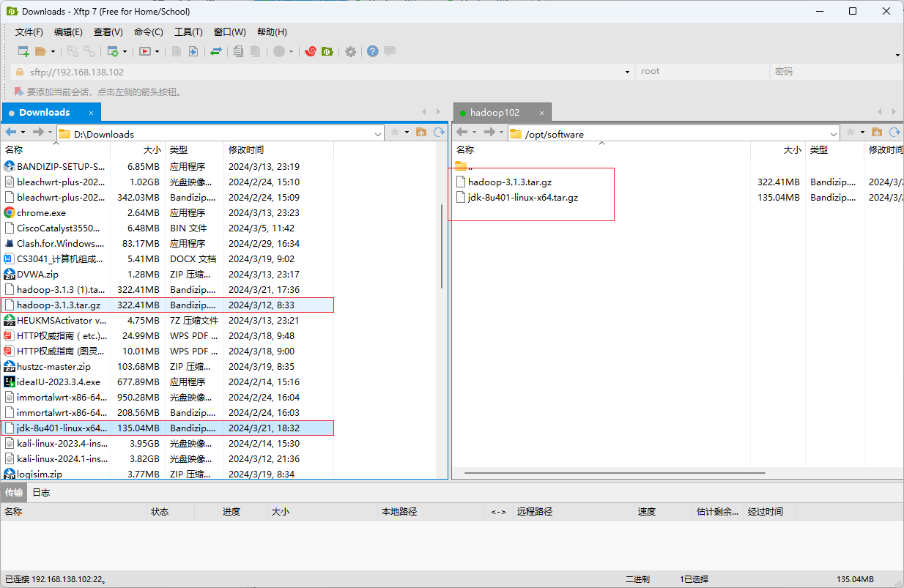Click local pane home folder icon

click(x=421, y=133)
